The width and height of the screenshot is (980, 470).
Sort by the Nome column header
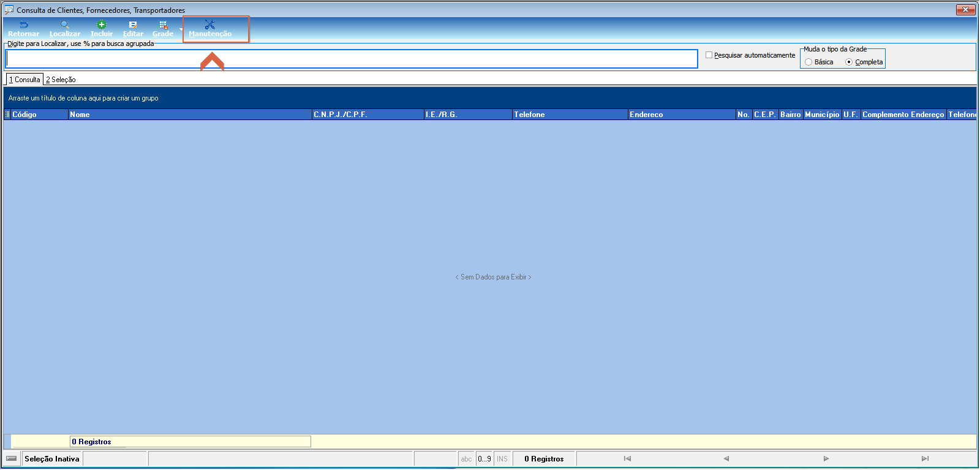[190, 115]
